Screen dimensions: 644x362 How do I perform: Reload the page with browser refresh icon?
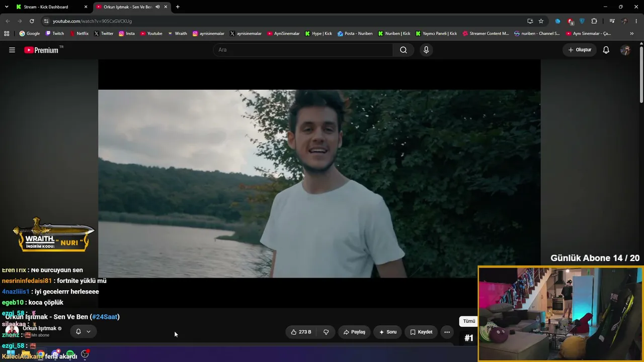coord(32,21)
